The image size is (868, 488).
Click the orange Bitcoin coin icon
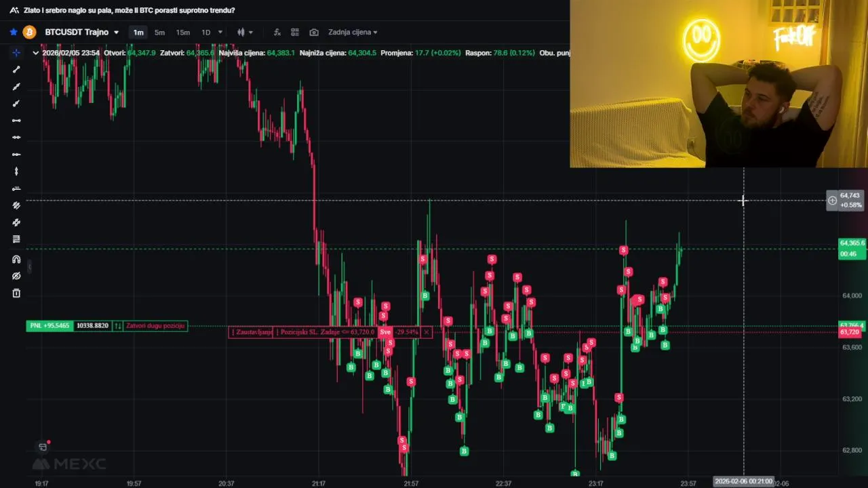[x=29, y=32]
